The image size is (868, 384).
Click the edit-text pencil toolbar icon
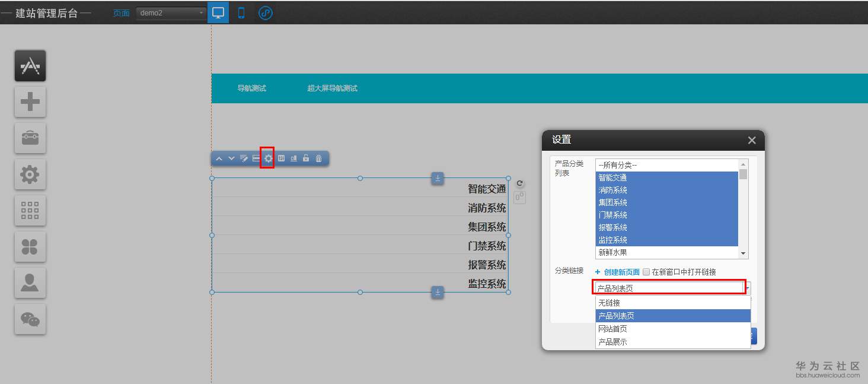[244, 158]
